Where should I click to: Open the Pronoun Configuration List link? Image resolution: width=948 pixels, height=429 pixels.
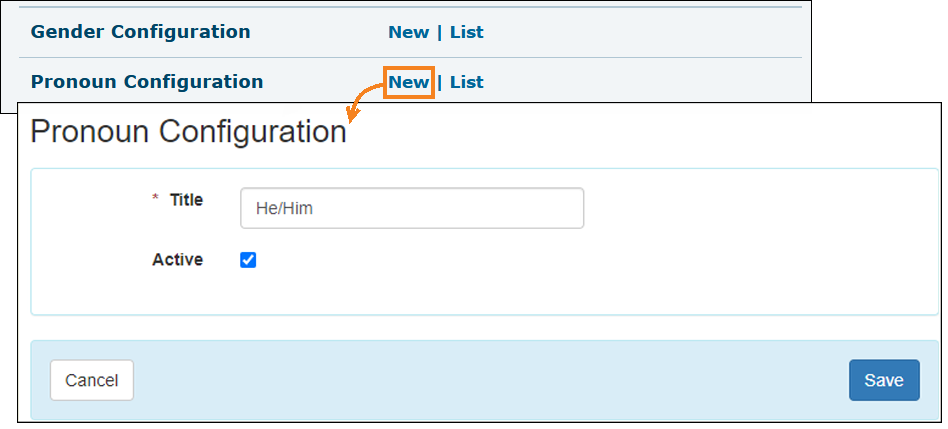click(x=466, y=82)
